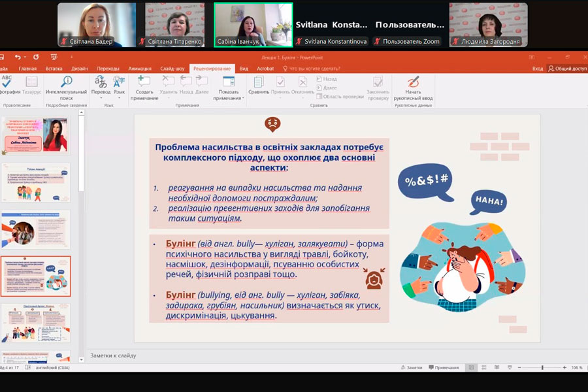Image resolution: width=588 pixels, height=392 pixels.
Task: Toggle the Примечания comments pane in status bar
Action: 444,368
